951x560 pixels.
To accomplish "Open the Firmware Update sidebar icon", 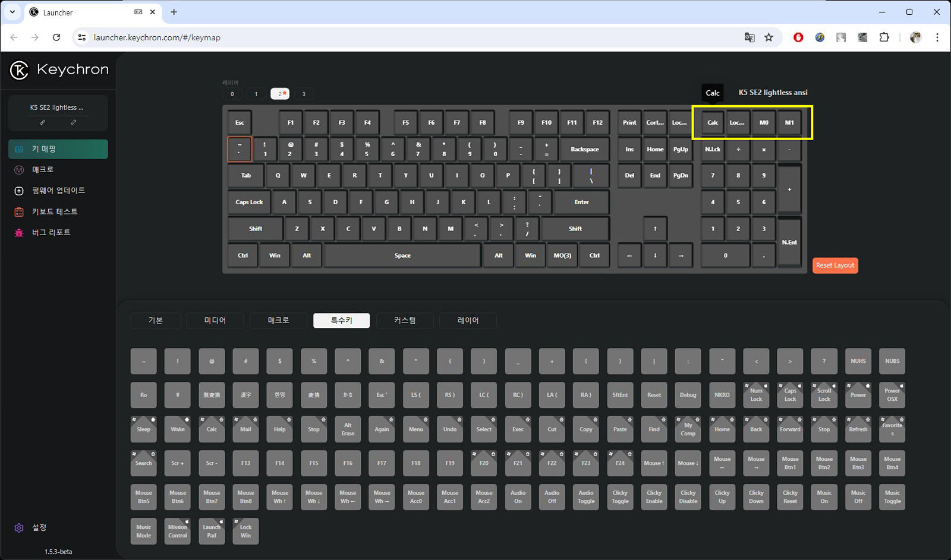I will pos(19,191).
